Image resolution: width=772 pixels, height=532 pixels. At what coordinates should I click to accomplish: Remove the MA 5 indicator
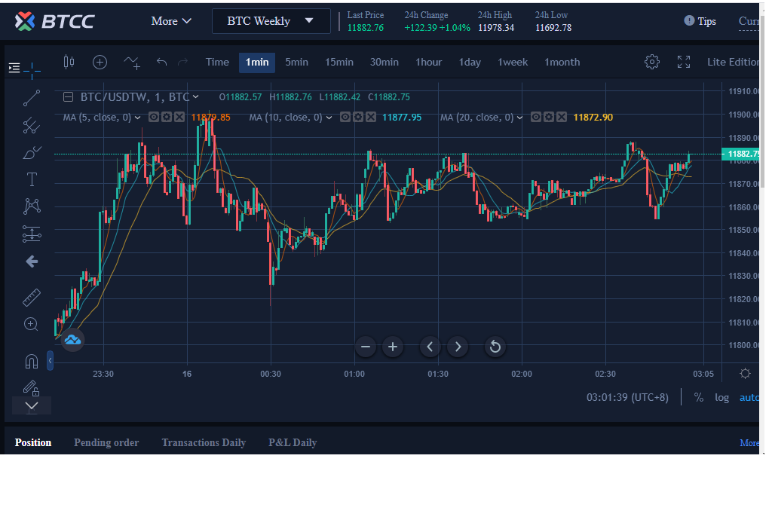179,117
